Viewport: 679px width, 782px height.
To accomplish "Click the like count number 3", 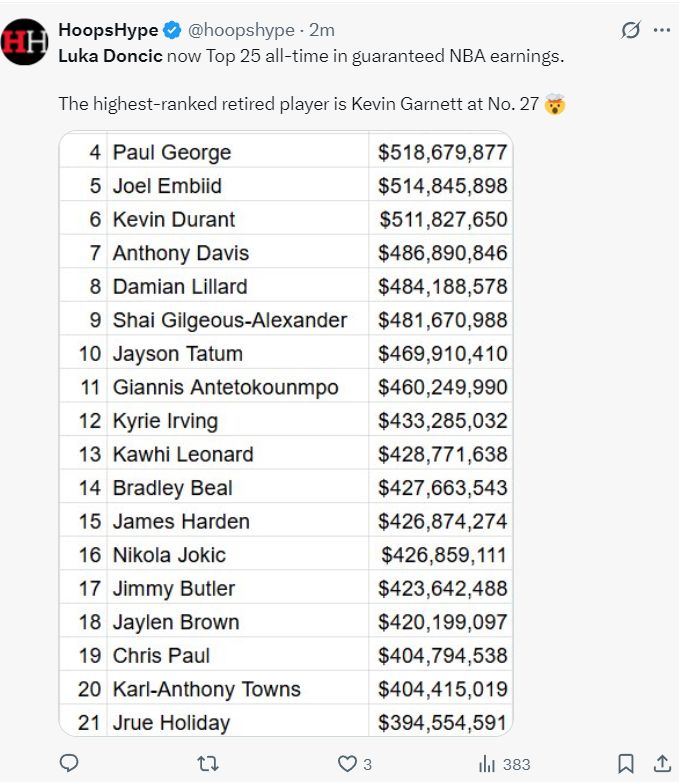I will [x=367, y=764].
